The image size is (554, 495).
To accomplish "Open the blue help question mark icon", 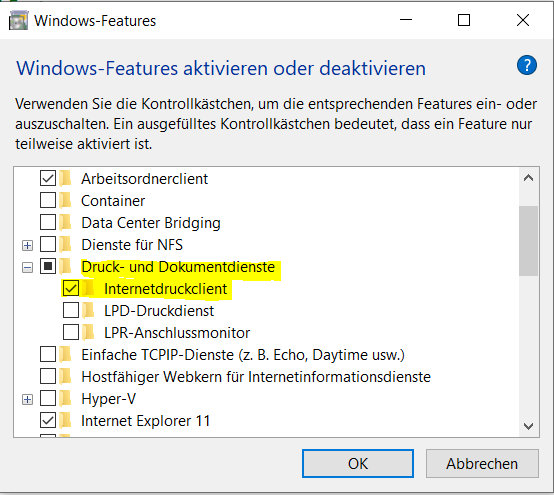I will [526, 65].
